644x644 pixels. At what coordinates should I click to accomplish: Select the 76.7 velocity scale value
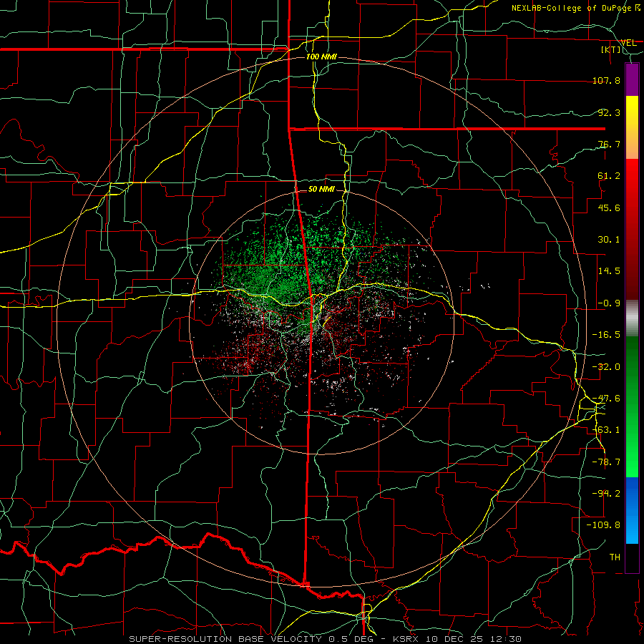609,144
